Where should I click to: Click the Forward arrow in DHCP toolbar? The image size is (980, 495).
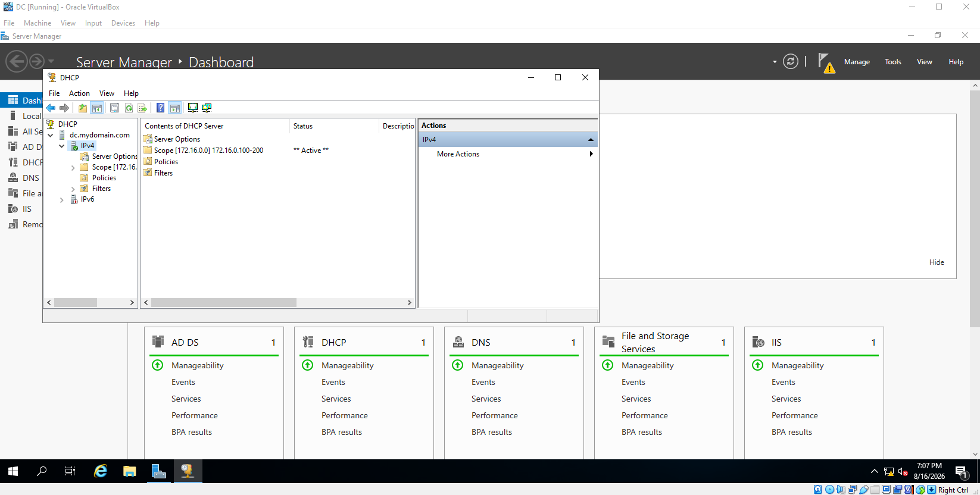pos(64,108)
